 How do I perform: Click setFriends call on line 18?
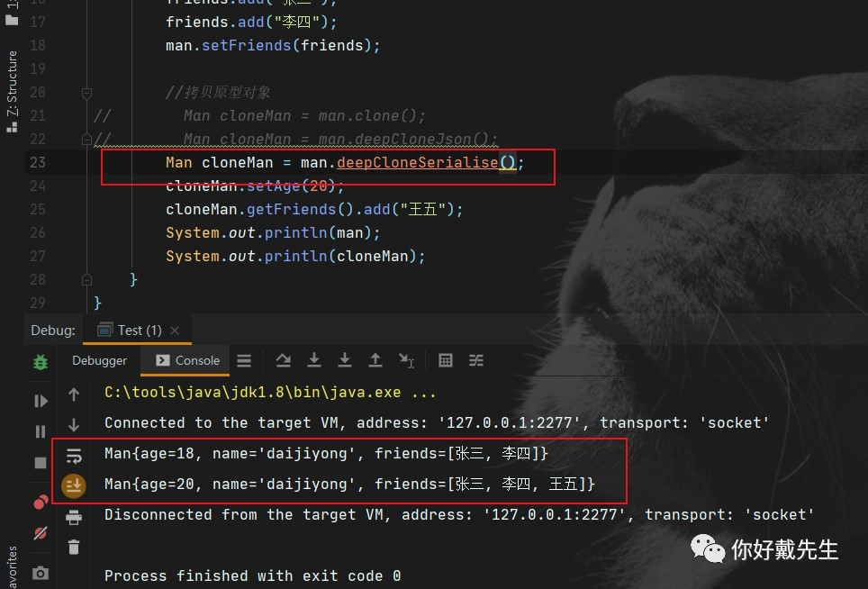246,45
